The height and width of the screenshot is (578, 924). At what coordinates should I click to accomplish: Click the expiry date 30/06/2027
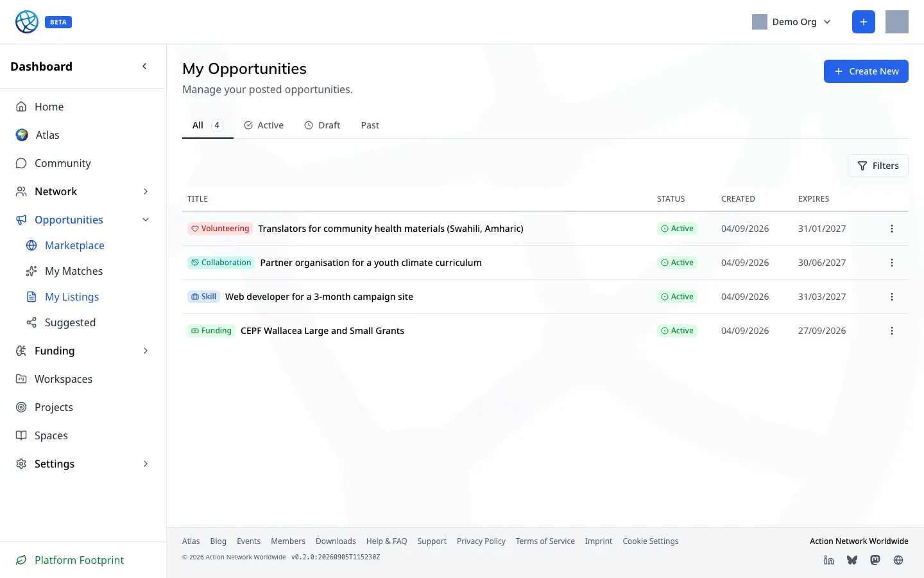point(822,263)
